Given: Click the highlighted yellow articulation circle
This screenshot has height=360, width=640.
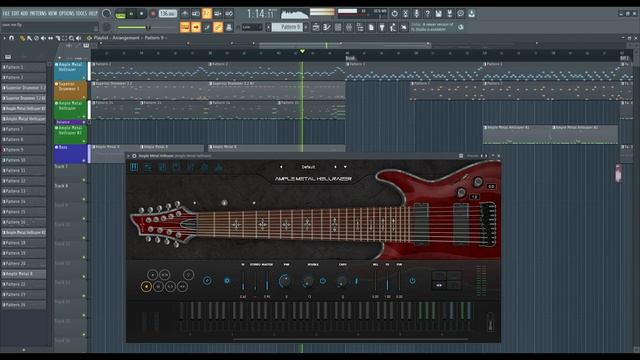Looking at the screenshot, I should pyautogui.click(x=146, y=287).
